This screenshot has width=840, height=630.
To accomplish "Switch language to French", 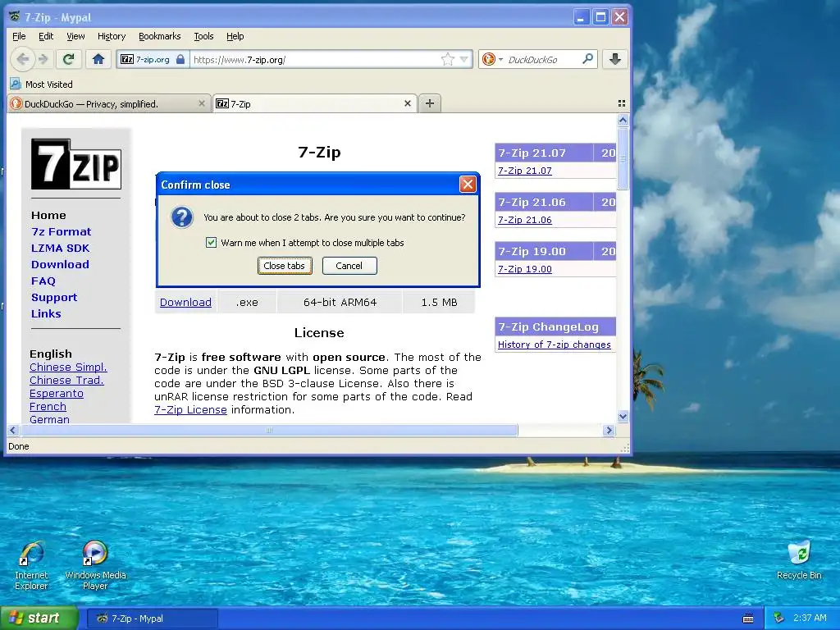I will (48, 406).
